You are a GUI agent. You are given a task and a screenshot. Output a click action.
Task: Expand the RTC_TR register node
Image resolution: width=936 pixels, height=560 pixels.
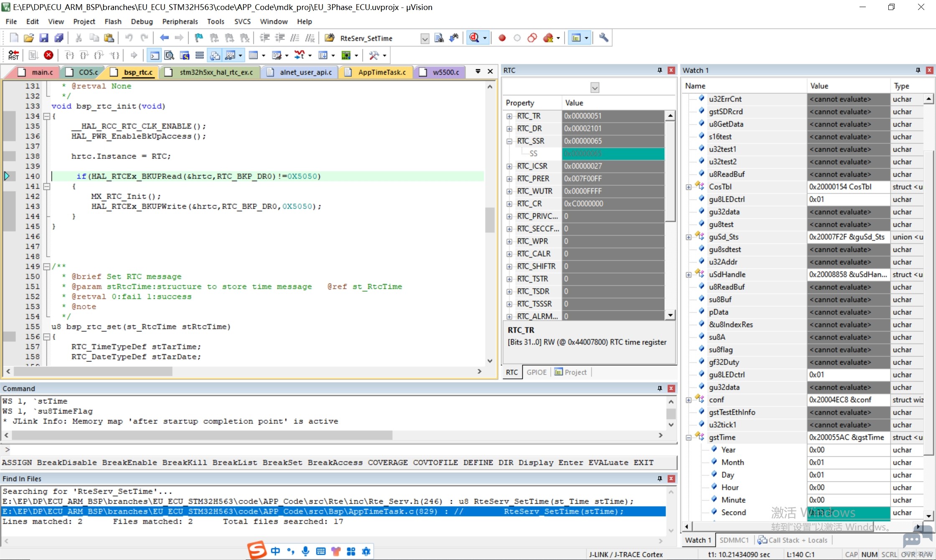(x=509, y=116)
